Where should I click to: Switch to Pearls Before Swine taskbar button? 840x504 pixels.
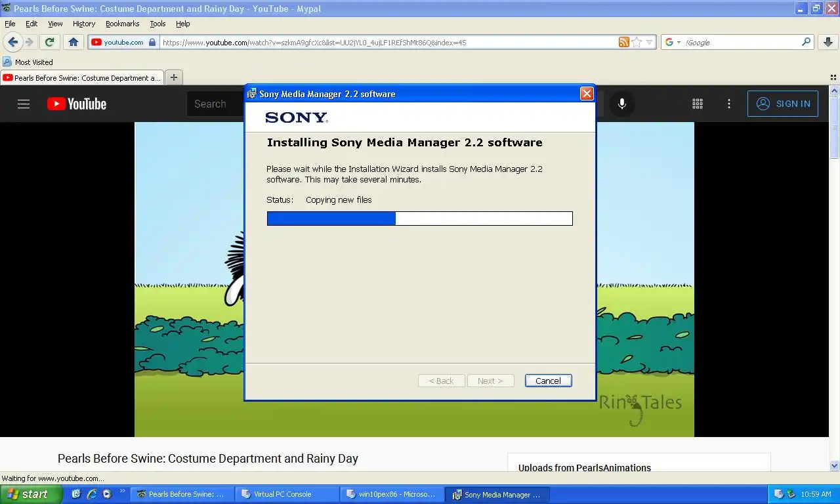click(182, 494)
